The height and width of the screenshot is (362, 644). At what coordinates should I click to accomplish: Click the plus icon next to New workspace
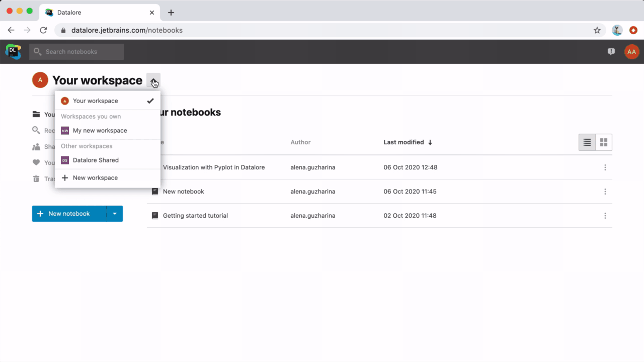click(64, 177)
